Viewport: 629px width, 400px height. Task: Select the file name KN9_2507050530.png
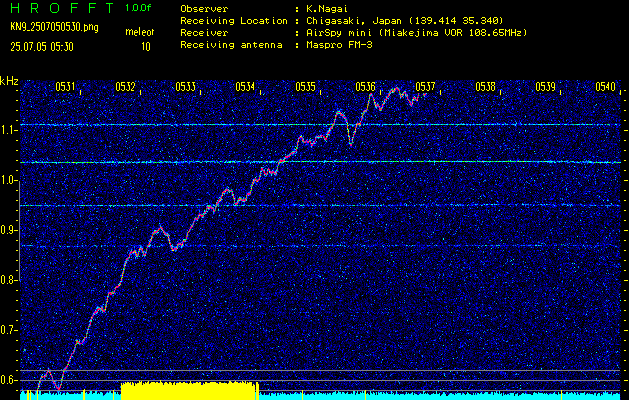(54, 27)
